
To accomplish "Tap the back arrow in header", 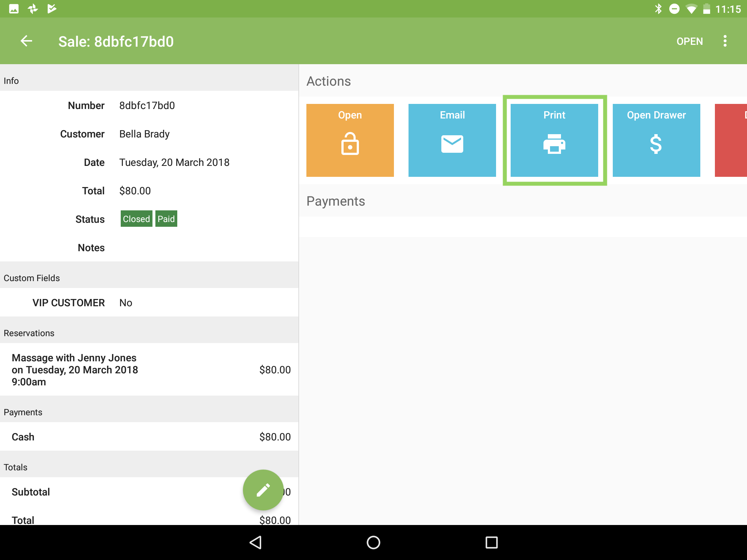I will (x=26, y=41).
